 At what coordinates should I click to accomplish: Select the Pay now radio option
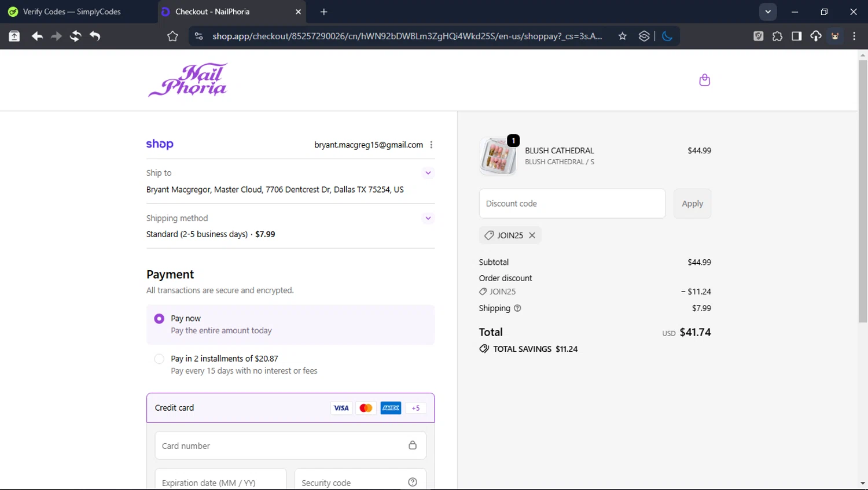pyautogui.click(x=159, y=319)
